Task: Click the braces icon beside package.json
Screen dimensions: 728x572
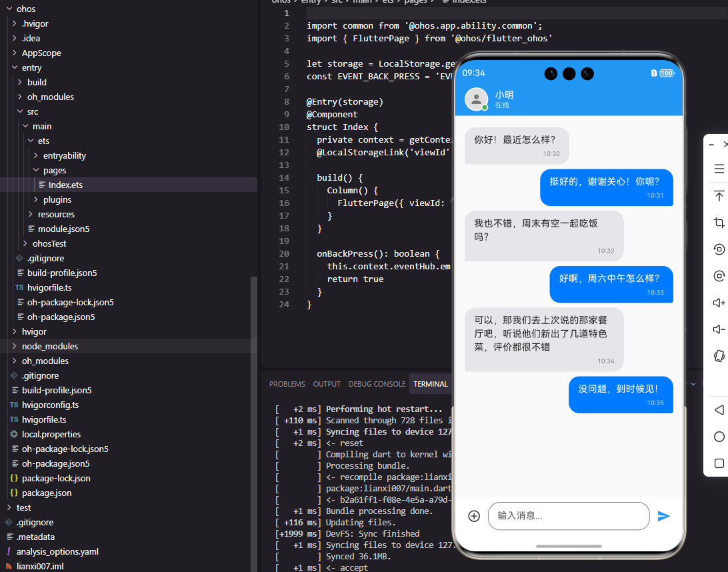Action: 14,493
